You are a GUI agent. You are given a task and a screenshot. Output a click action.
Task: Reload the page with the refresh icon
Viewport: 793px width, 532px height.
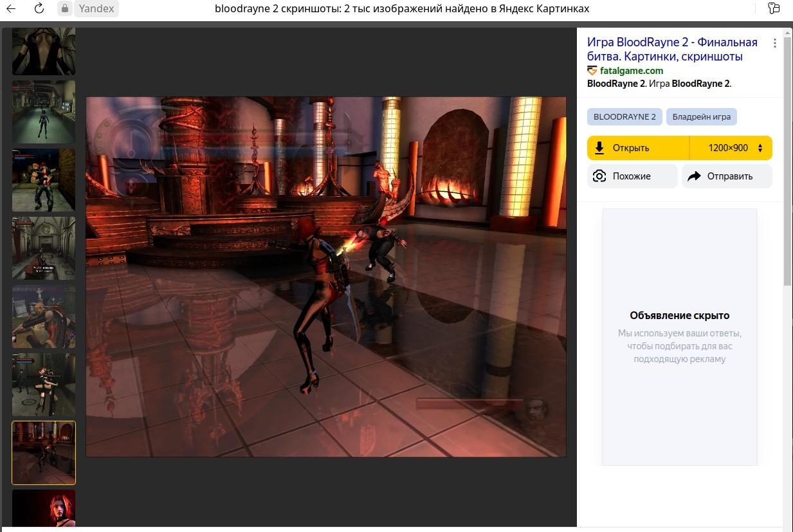[39, 8]
